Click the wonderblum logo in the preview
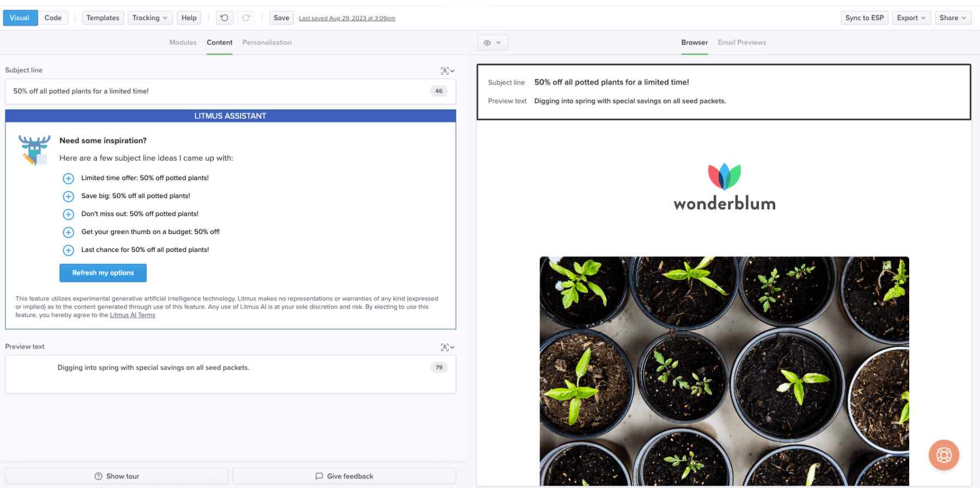The image size is (980, 488). click(725, 187)
